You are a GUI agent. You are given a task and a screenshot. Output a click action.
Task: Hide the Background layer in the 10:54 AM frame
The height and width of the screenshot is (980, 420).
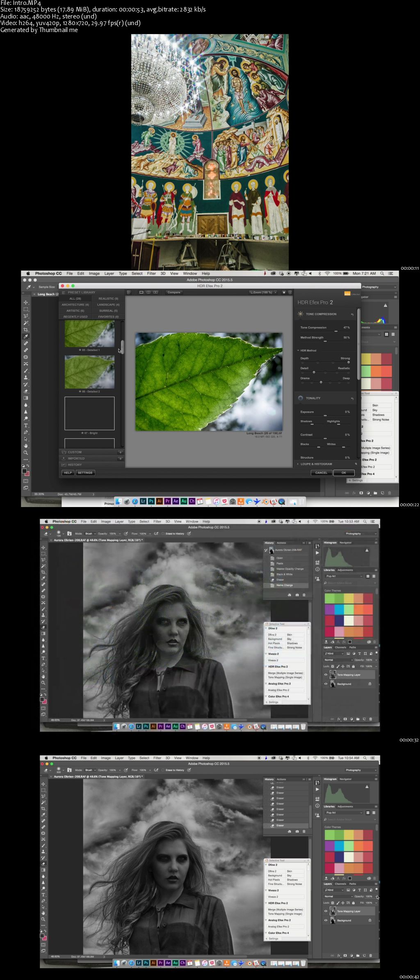[x=326, y=920]
